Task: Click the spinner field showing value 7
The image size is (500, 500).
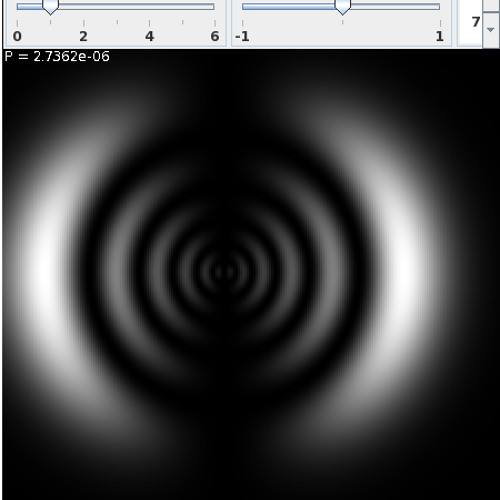Action: [470, 22]
